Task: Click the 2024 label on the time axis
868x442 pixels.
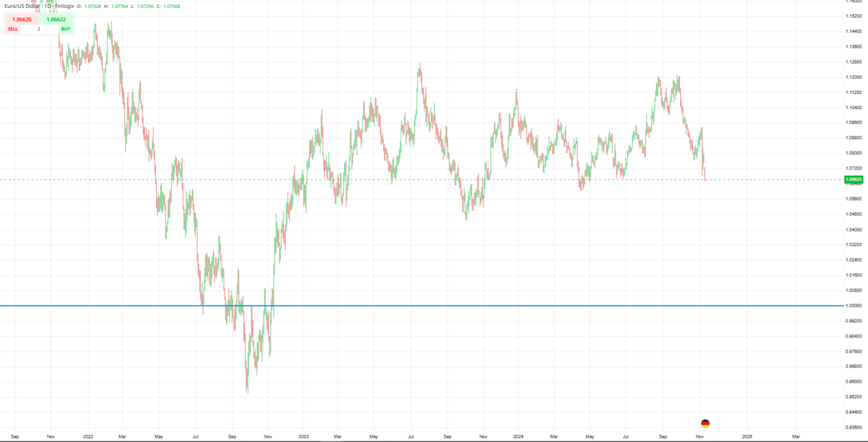Action: point(518,436)
